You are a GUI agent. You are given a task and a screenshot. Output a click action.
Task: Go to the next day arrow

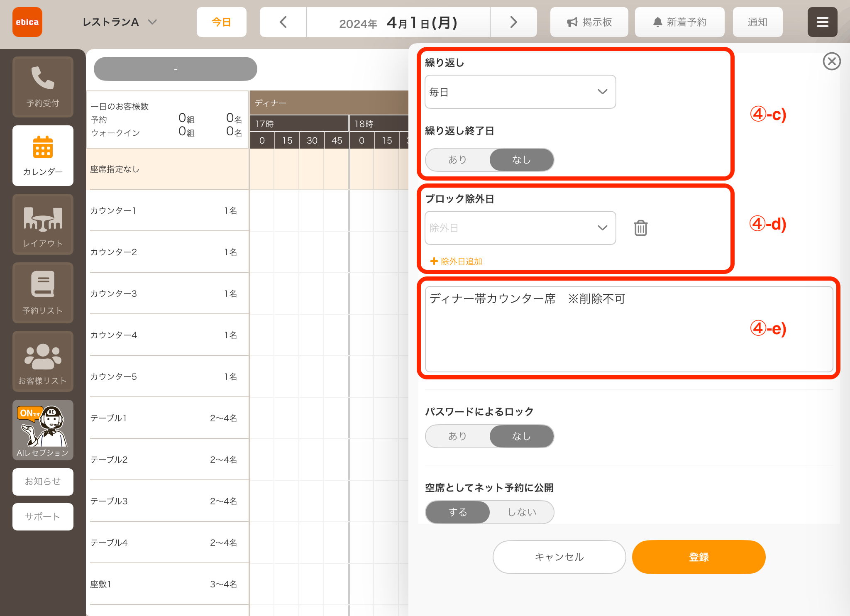click(513, 22)
